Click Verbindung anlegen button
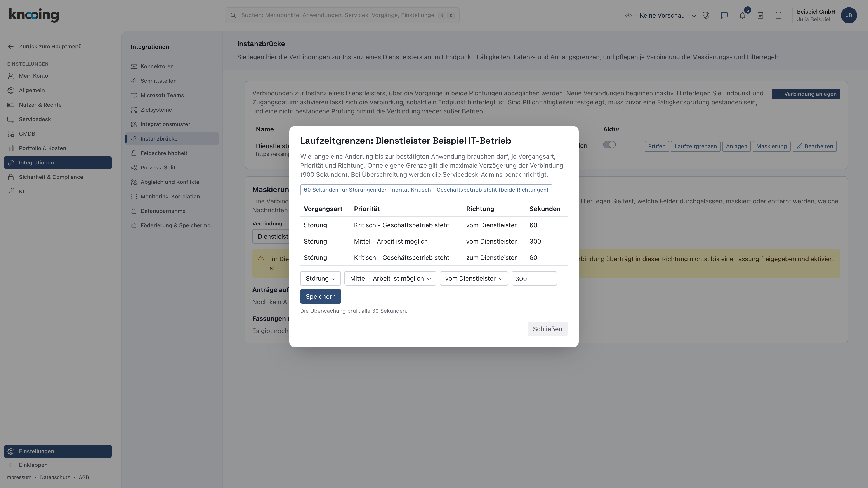868x488 pixels. (806, 94)
